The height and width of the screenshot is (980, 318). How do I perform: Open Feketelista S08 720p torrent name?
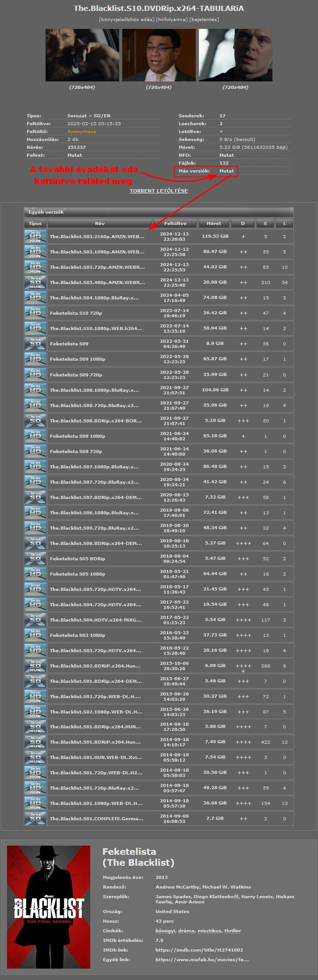pos(76,451)
